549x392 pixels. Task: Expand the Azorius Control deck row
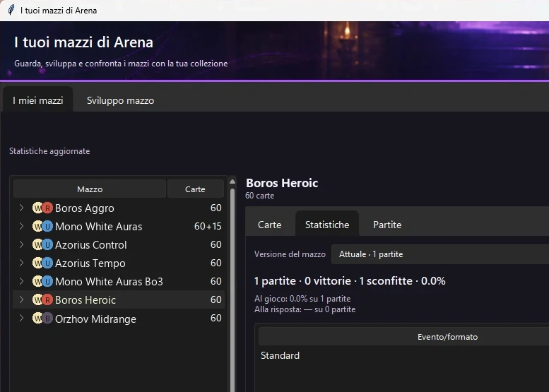(x=21, y=244)
